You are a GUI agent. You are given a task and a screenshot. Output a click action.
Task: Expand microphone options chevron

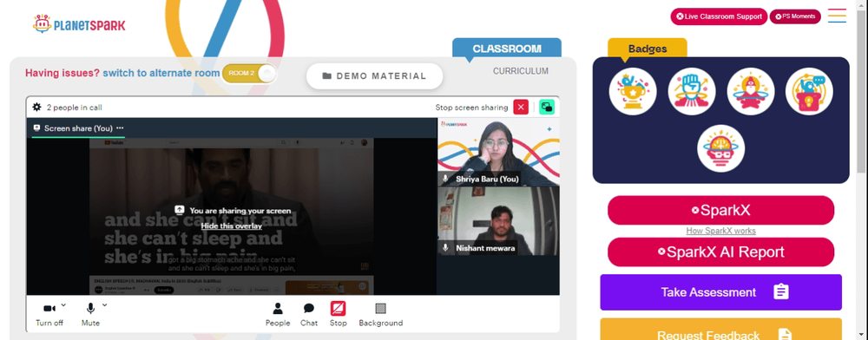(x=104, y=304)
